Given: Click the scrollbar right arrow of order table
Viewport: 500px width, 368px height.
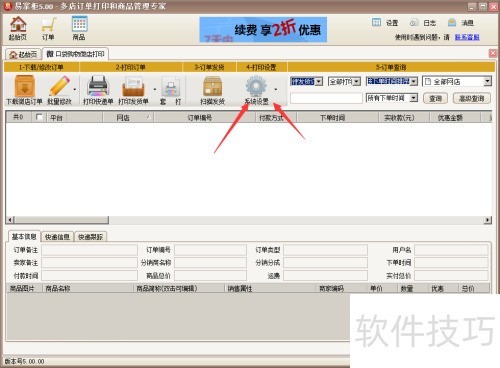Looking at the screenshot, I should pos(488,220).
